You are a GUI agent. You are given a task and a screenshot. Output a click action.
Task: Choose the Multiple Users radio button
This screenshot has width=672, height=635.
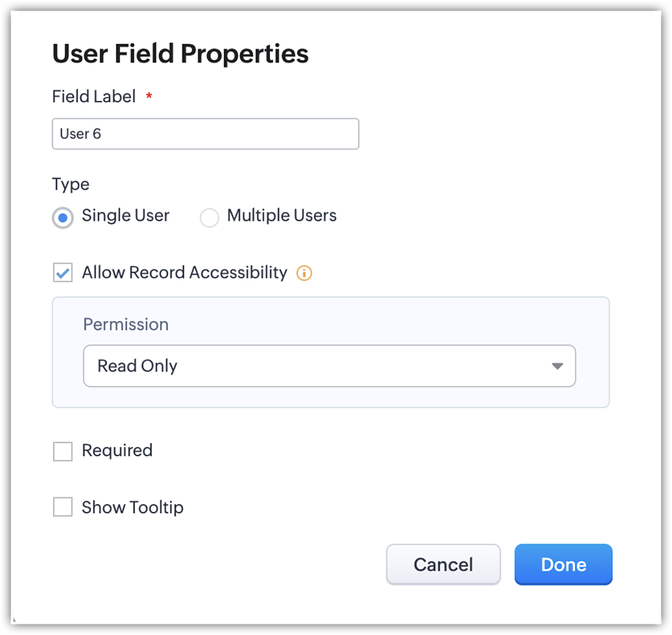tap(209, 217)
